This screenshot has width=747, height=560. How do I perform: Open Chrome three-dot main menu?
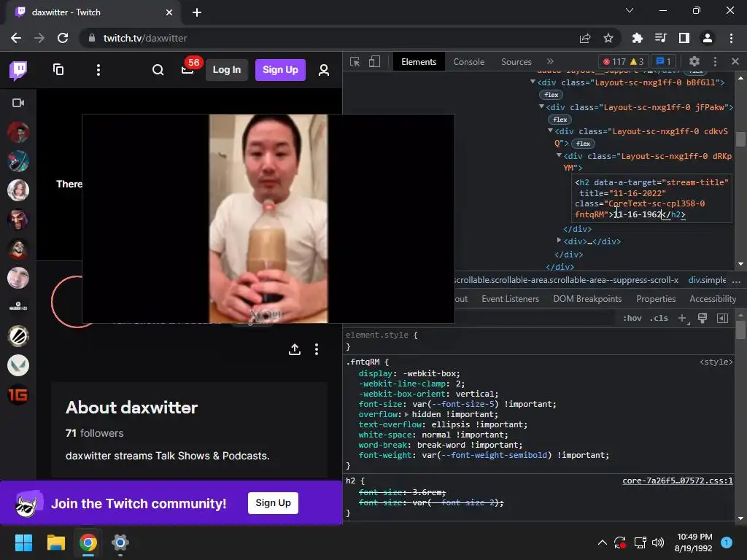click(x=731, y=38)
